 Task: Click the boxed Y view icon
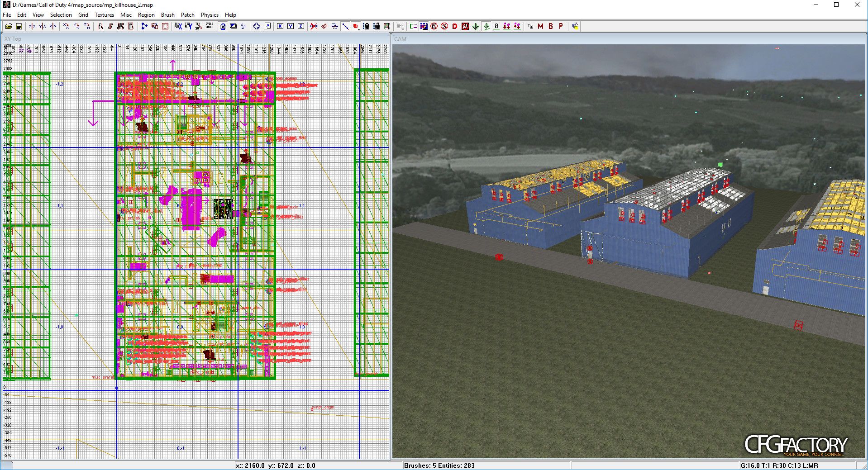pyautogui.click(x=291, y=26)
